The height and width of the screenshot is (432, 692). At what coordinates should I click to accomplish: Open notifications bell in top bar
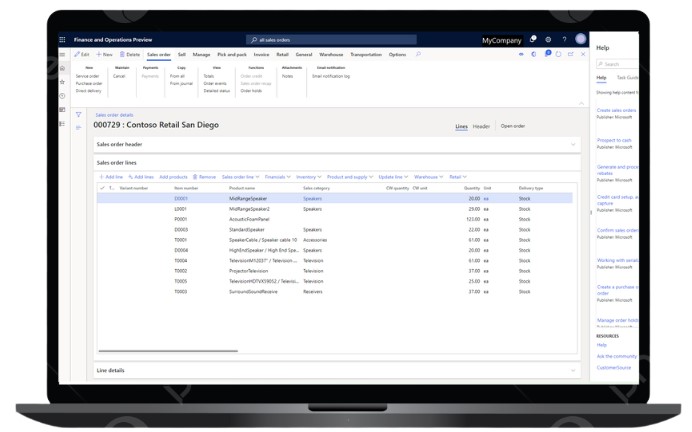533,39
